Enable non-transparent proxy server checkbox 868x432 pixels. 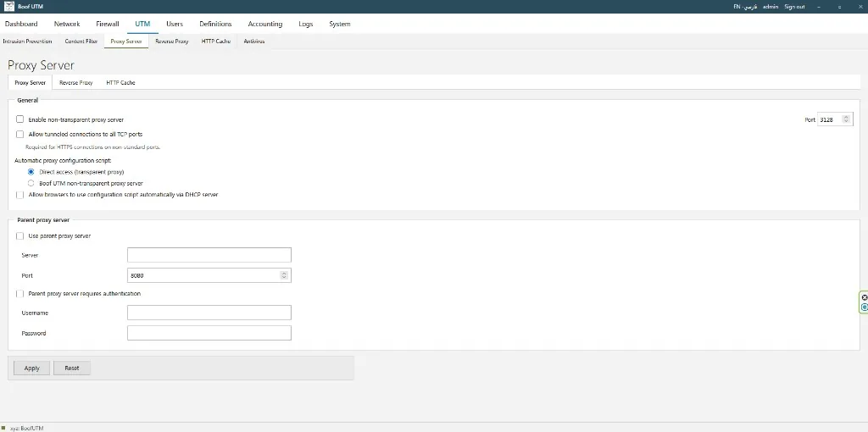[x=20, y=119]
